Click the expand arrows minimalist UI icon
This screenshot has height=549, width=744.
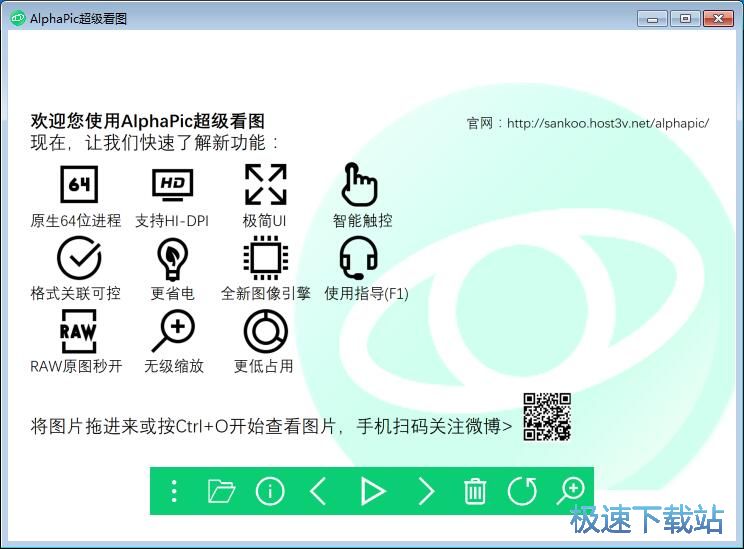(266, 184)
